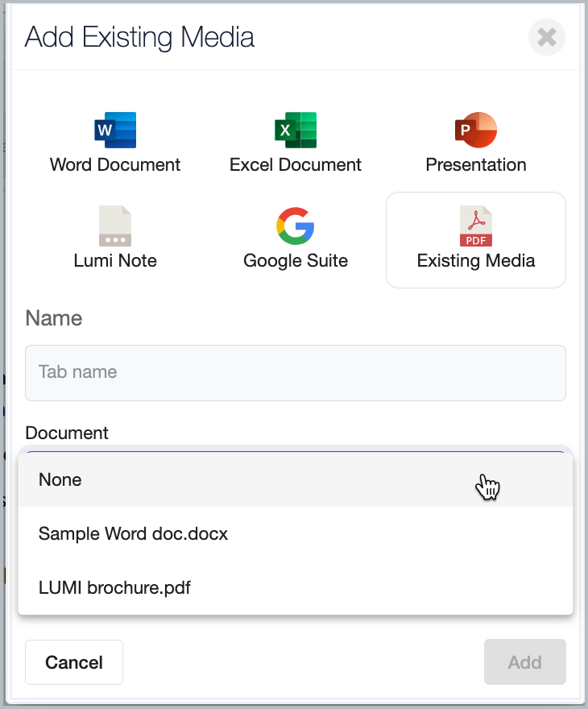
Task: Click the Existing Media label text
Action: pyautogui.click(x=476, y=260)
